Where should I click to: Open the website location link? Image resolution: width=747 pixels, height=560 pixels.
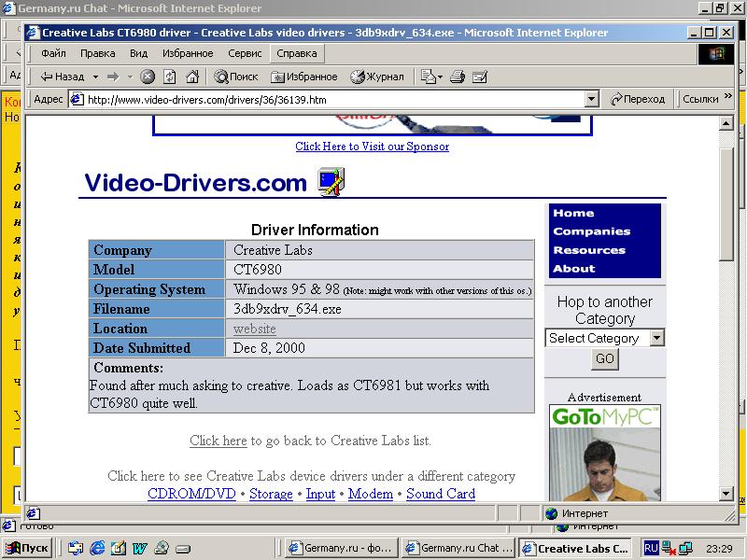coord(254,329)
